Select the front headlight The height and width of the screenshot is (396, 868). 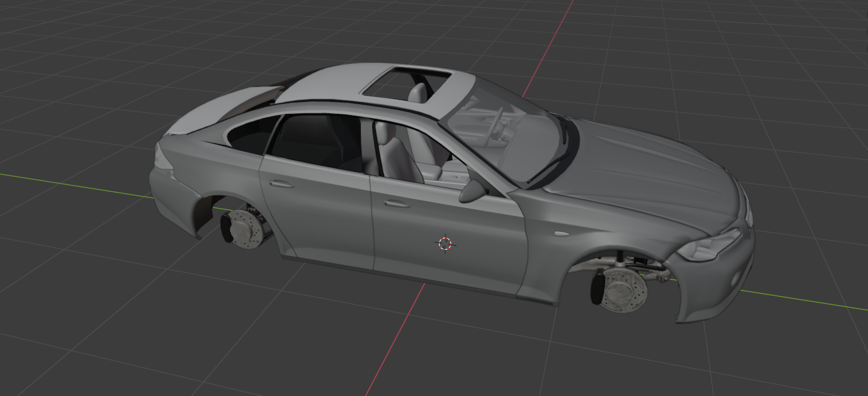709,246
